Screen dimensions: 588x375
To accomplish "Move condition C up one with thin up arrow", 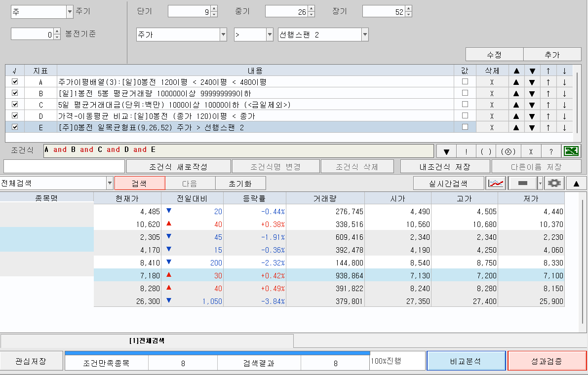I will click(x=548, y=105).
